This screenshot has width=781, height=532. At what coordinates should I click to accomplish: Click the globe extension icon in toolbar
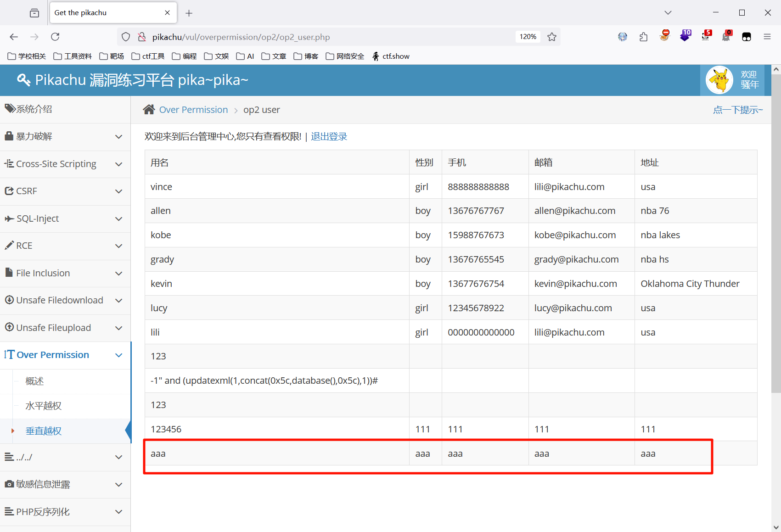(623, 37)
